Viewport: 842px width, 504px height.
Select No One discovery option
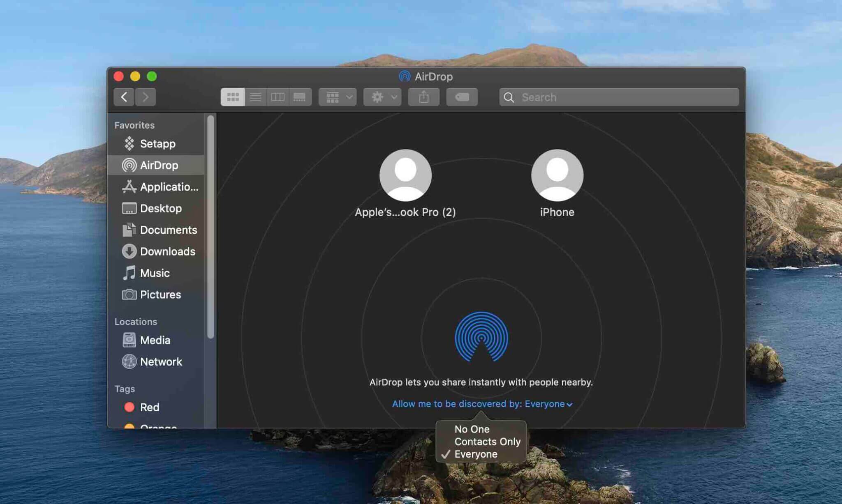pos(472,428)
